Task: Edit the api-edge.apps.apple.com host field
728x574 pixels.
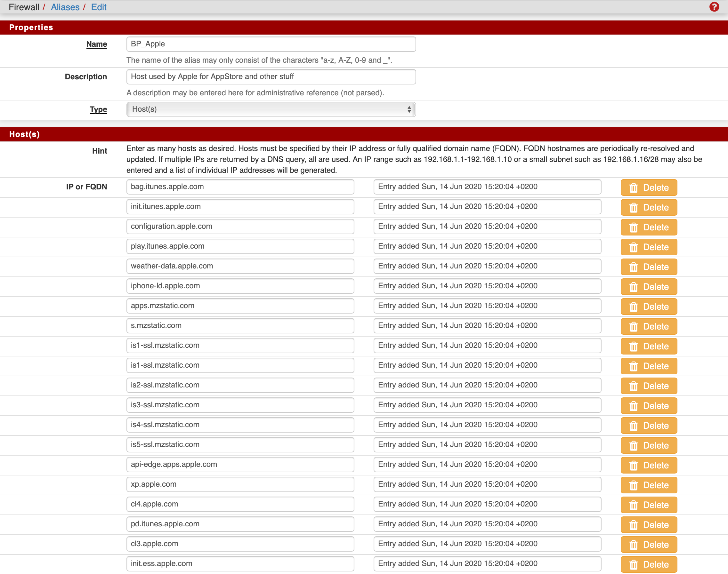Action: (x=240, y=465)
